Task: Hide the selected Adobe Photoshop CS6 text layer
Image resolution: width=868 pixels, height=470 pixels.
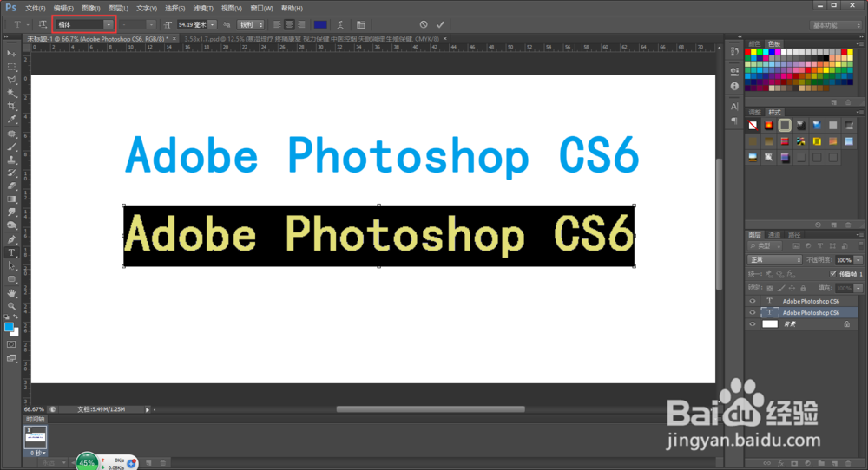Action: pos(752,313)
